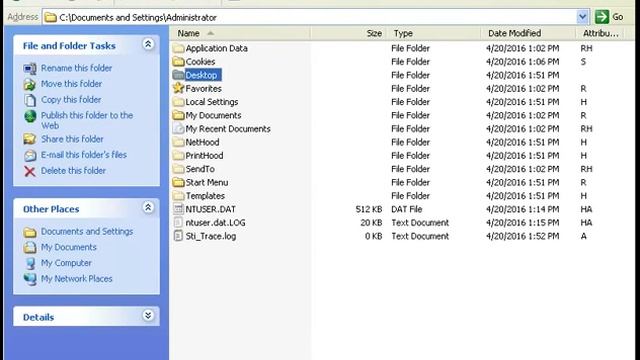Sort by the Type column header
Screen dimensions: 640x360
pyautogui.click(x=433, y=33)
